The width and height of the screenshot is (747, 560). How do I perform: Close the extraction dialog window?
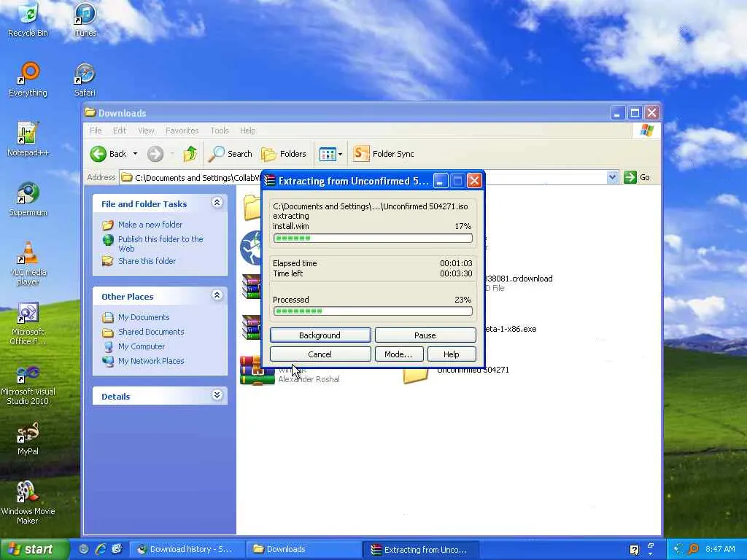tap(474, 181)
